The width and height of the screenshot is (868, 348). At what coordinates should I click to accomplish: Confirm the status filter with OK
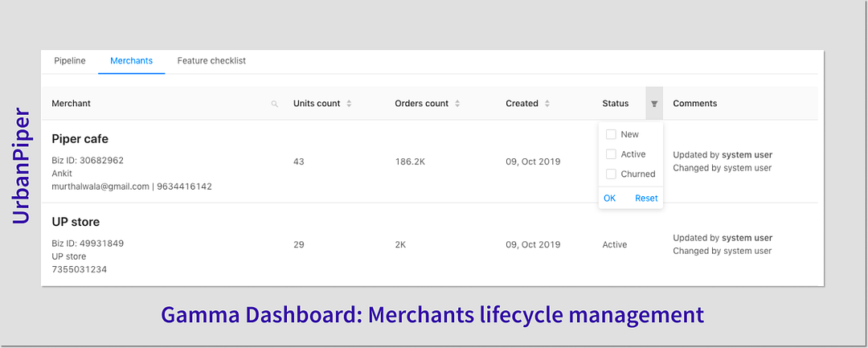pos(609,198)
